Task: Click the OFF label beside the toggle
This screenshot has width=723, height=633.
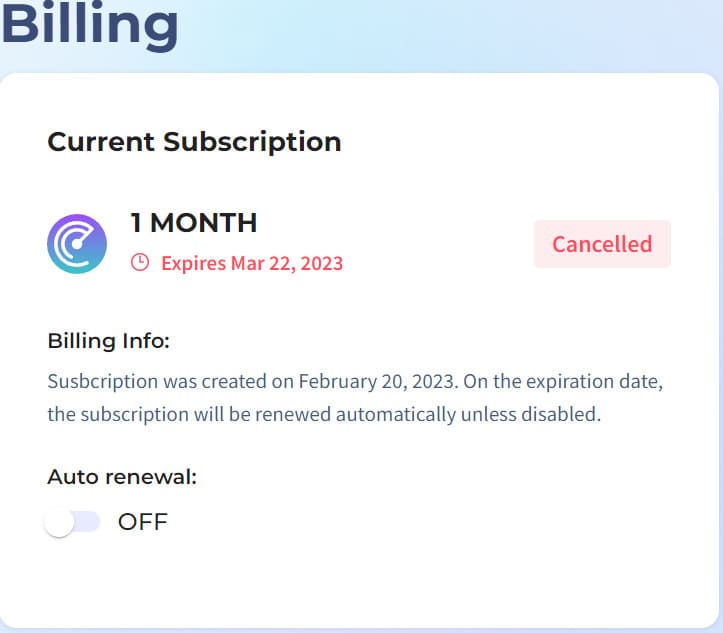Action: (x=142, y=522)
